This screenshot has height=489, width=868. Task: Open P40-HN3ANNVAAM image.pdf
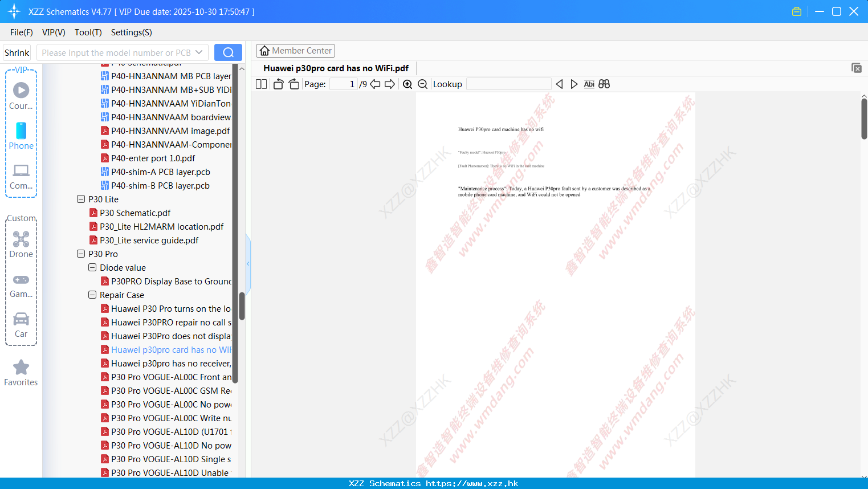[x=165, y=131]
